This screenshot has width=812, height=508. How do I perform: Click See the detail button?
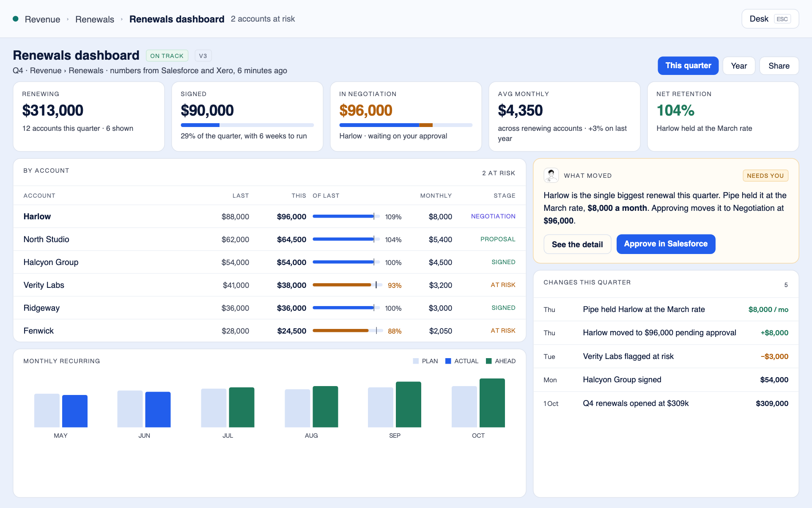tap(577, 244)
